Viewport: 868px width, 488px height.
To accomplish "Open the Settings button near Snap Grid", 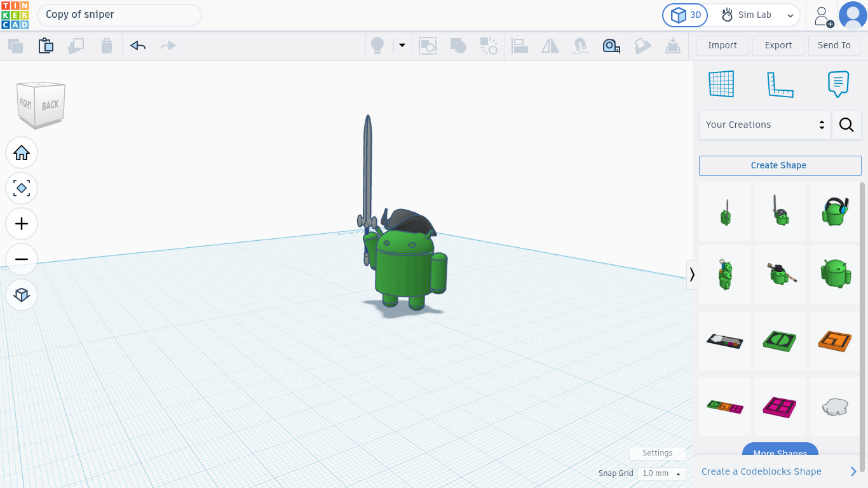I will coord(658,453).
